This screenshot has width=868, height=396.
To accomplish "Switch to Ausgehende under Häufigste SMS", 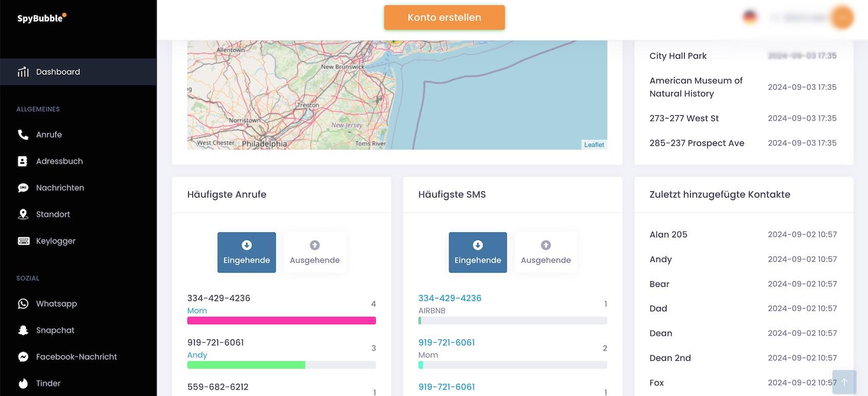I will [546, 253].
